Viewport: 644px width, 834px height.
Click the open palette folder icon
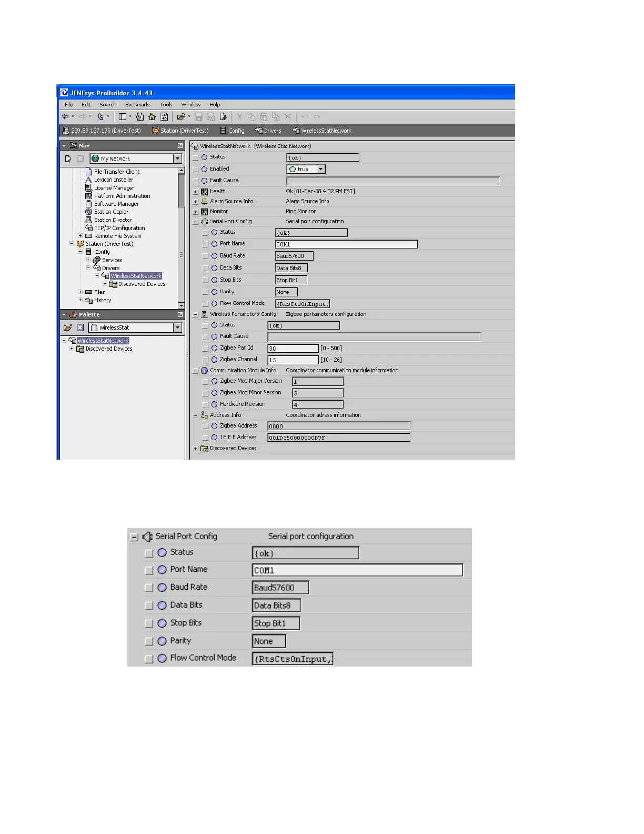(68, 327)
